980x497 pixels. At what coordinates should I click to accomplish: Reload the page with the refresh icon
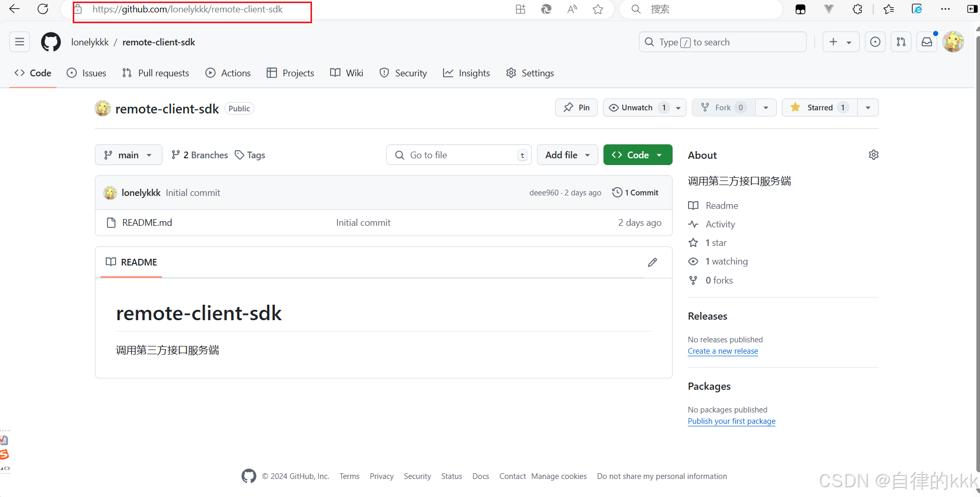43,9
